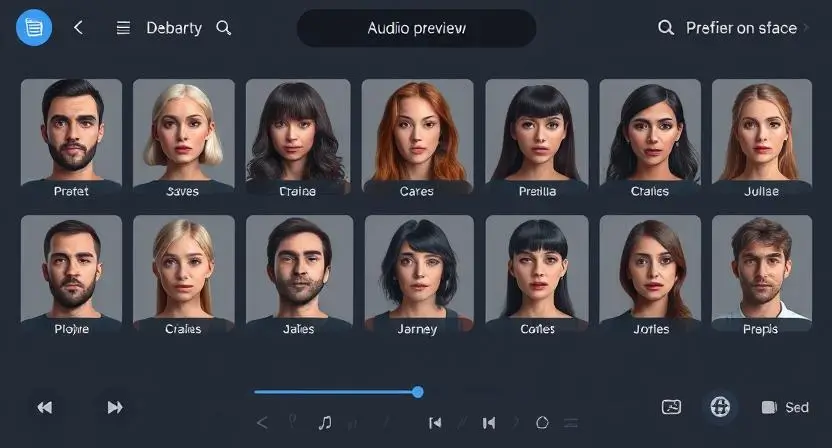The image size is (832, 448).
Task: Select the Jofies face card
Action: pyautogui.click(x=650, y=276)
